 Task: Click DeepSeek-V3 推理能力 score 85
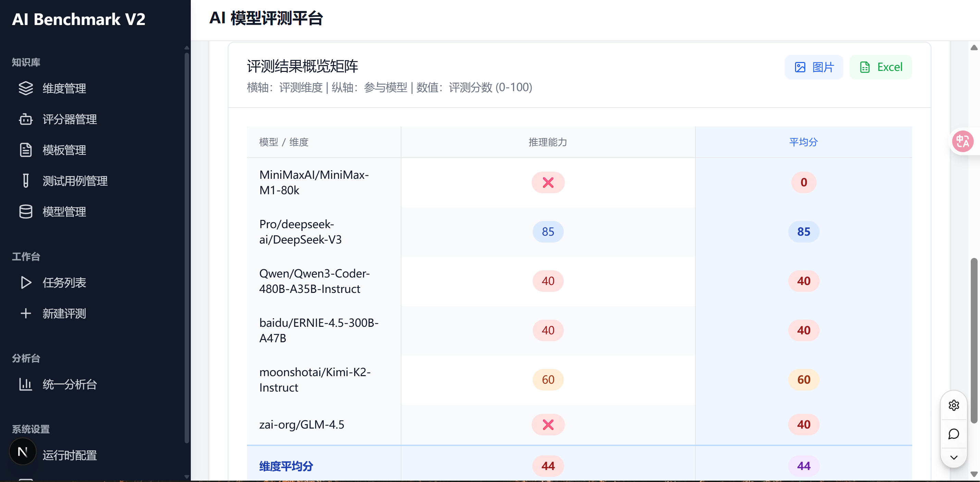click(x=548, y=232)
